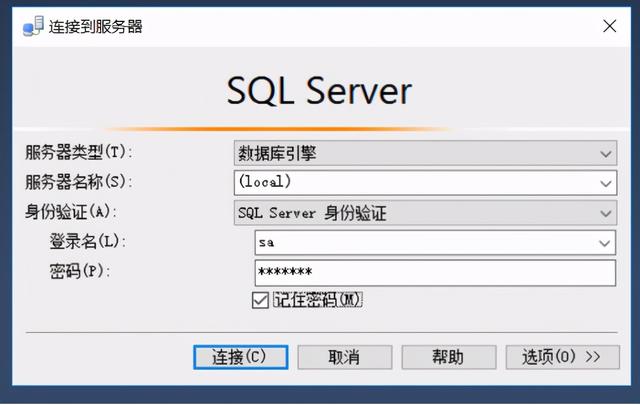The height and width of the screenshot is (405, 640).
Task: Click the 登录名(L) label
Action: (x=88, y=241)
